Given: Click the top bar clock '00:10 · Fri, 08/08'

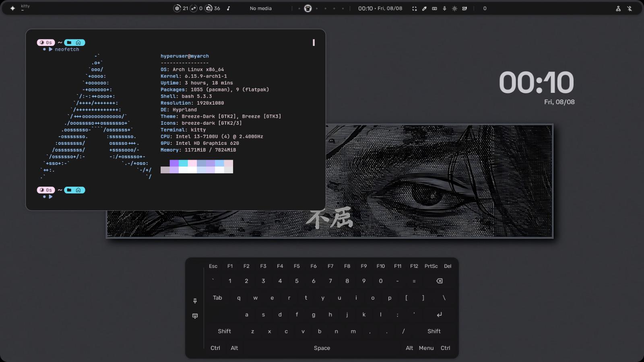Looking at the screenshot, I should [380, 8].
